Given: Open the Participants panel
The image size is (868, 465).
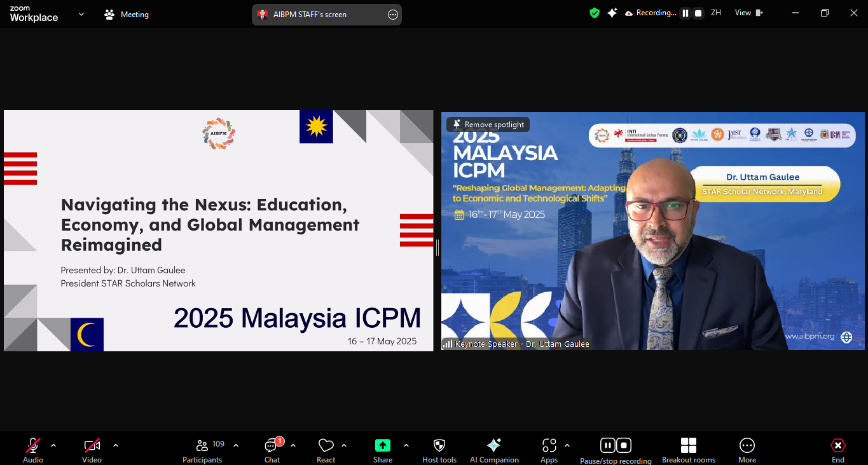Looking at the screenshot, I should tap(202, 450).
